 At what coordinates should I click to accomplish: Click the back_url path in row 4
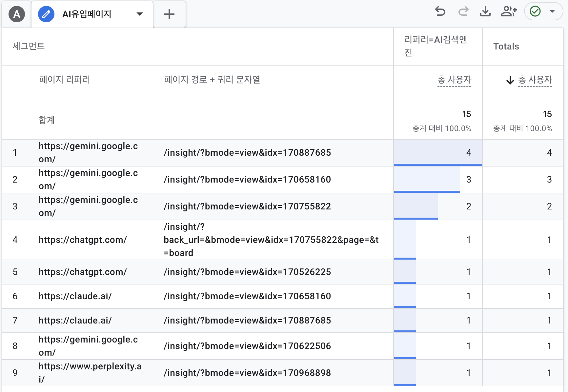tap(271, 240)
